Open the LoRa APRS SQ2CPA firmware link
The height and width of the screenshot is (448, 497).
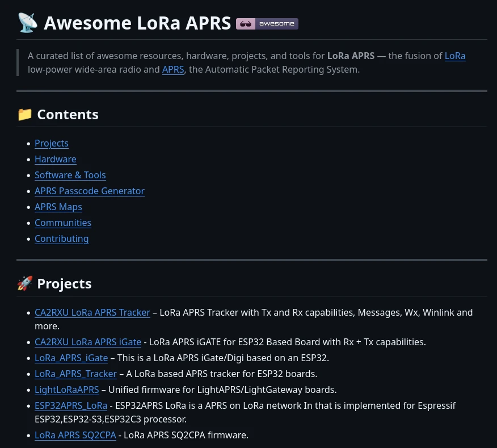point(75,435)
